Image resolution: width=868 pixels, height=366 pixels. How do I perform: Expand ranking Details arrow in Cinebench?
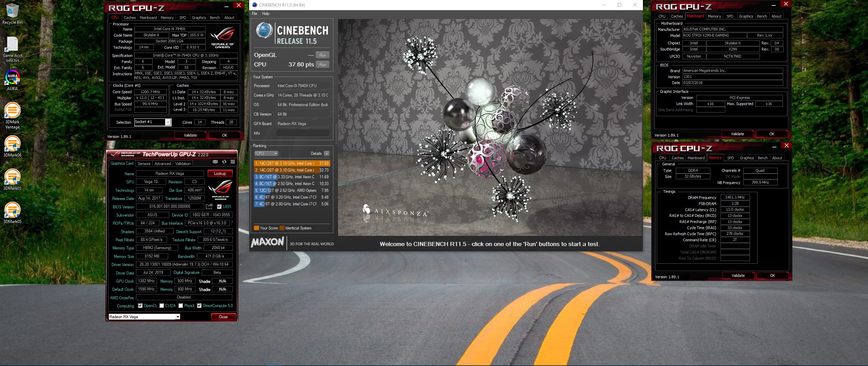327,154
